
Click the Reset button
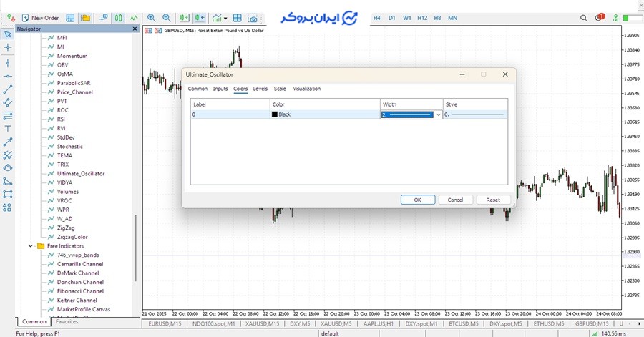coord(493,200)
